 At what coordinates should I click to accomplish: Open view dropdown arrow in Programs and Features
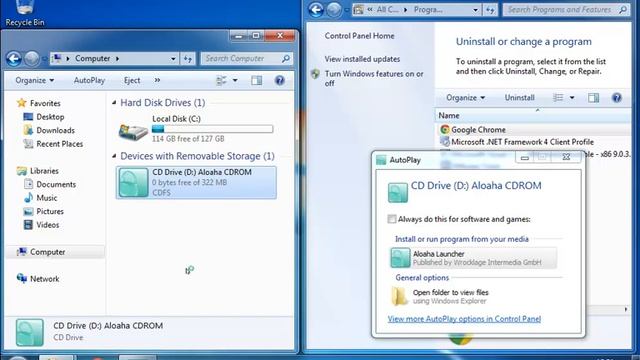coord(572,98)
